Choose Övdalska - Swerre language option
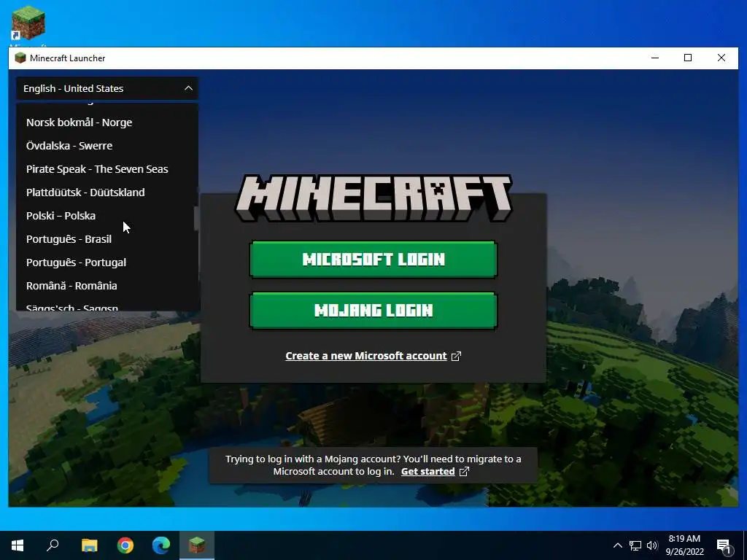The image size is (747, 560). click(108, 146)
